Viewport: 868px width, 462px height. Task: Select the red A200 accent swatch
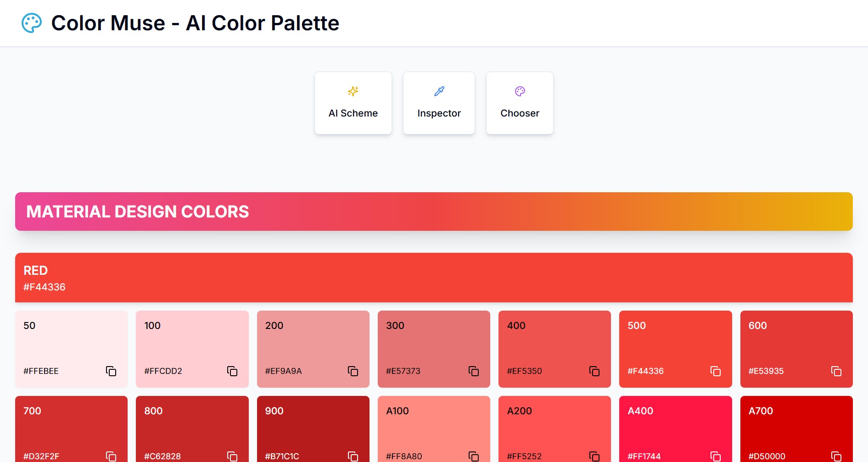point(554,429)
